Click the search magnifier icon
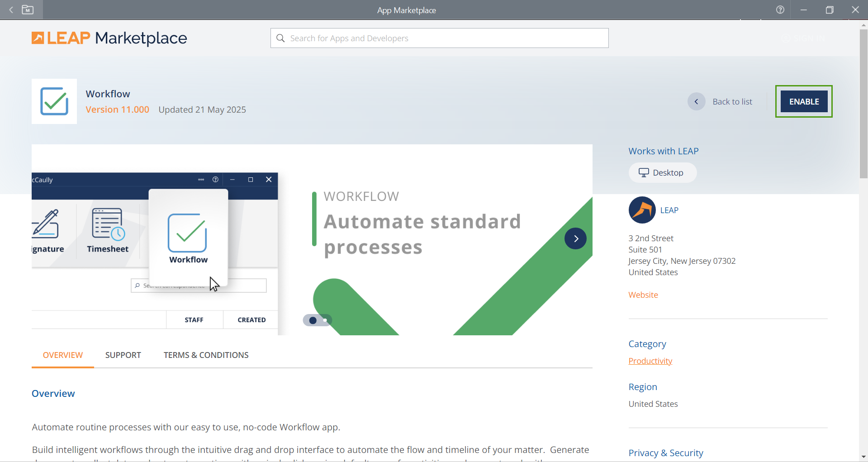The image size is (868, 462). (280, 38)
